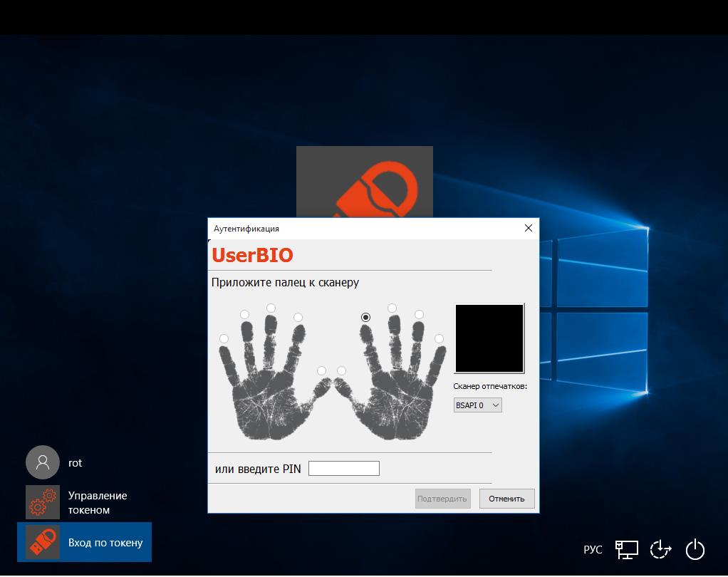The image size is (728, 577).
Task: Click the selected right-hand index finger radio
Action: pos(366,317)
